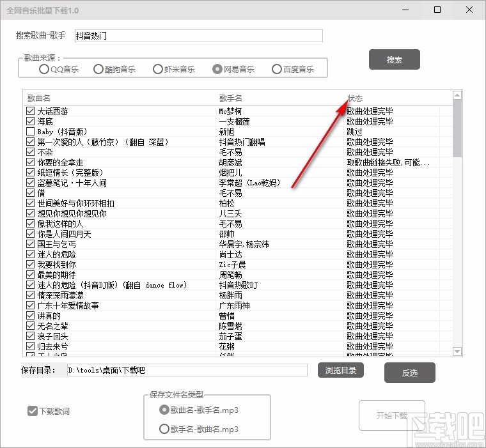Viewport: 486px width, 448px height.
Task: Click the 浏览目录 browse directory button
Action: 341,370
